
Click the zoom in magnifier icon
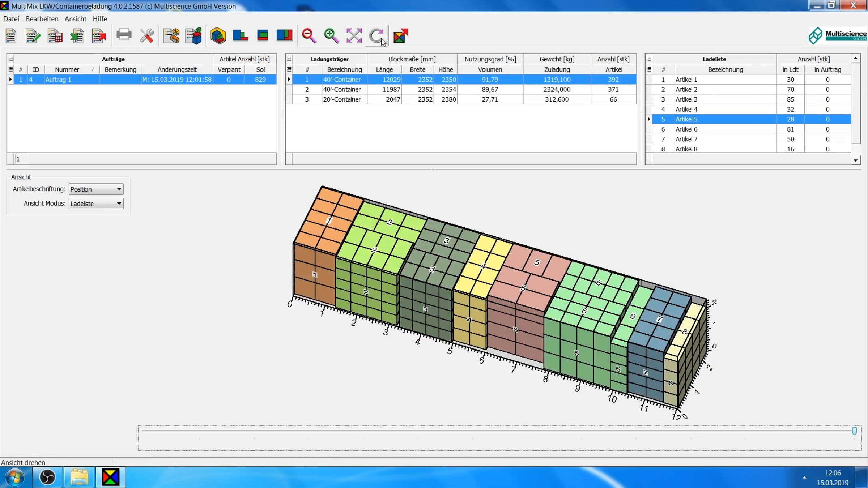pos(331,35)
